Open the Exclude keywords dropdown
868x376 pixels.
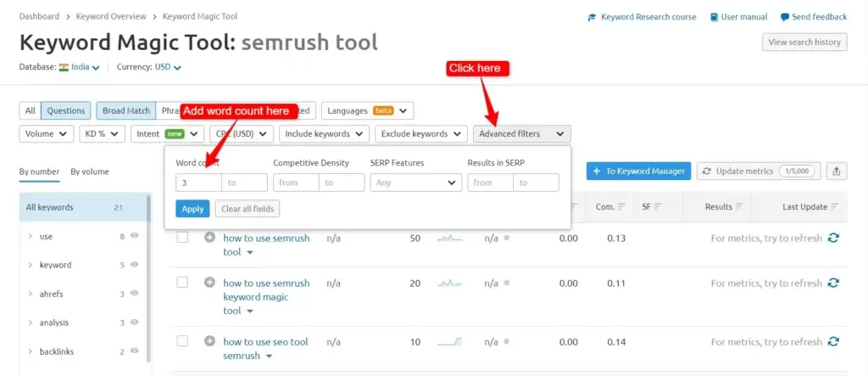[x=420, y=133]
